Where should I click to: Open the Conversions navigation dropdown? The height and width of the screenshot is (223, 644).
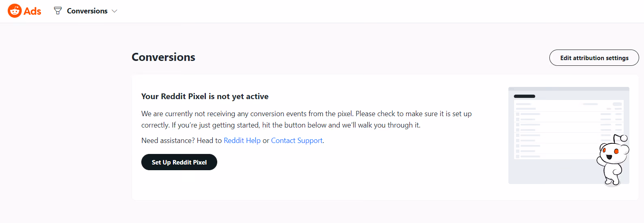point(86,11)
